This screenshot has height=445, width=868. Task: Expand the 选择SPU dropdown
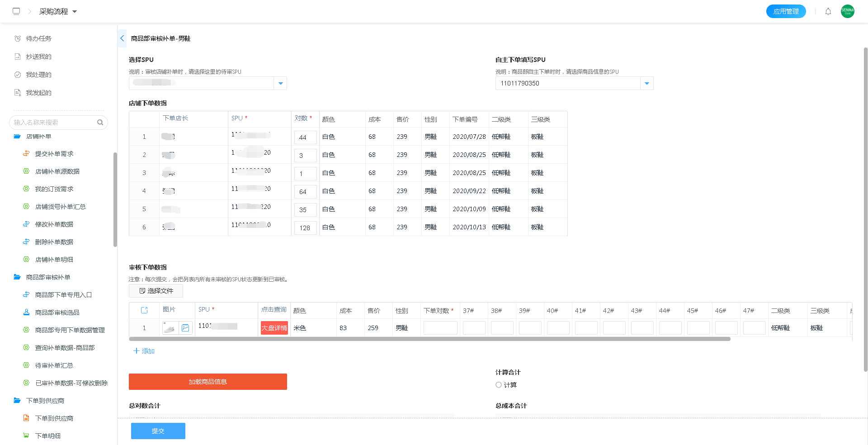280,83
